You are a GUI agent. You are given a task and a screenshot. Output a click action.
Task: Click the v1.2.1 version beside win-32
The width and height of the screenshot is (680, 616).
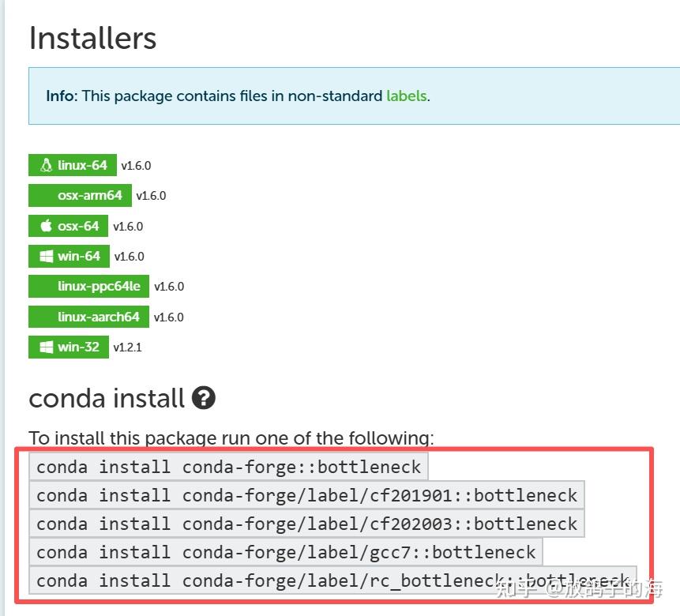(127, 347)
